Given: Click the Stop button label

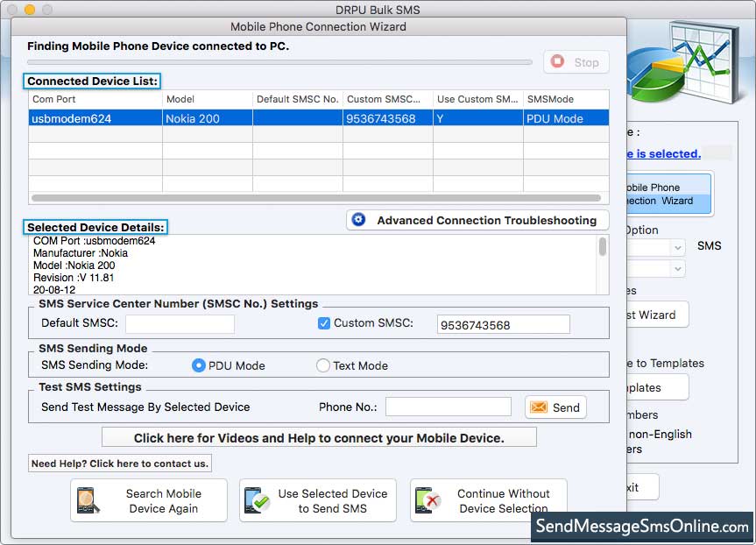Looking at the screenshot, I should pos(586,63).
